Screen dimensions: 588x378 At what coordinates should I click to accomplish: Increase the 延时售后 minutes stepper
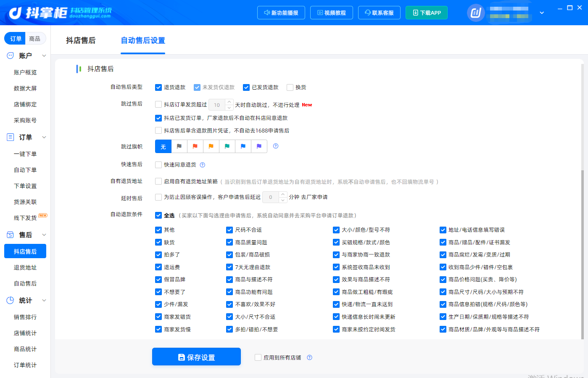pyautogui.click(x=283, y=195)
